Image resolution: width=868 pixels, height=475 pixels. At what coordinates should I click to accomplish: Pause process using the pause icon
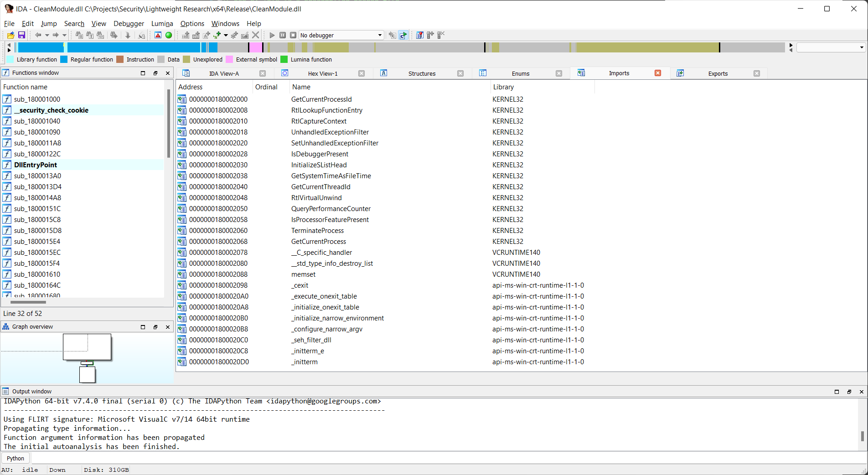tap(283, 35)
